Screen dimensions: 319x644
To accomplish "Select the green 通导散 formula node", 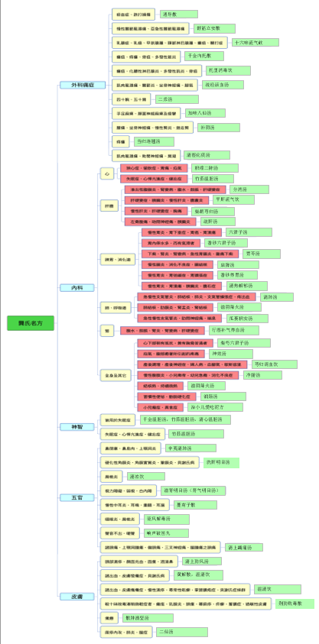I will tap(179, 15).
